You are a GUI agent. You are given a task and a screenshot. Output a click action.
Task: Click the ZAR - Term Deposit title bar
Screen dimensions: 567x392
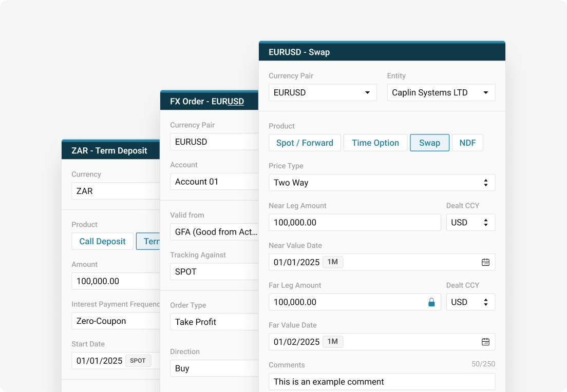click(110, 150)
